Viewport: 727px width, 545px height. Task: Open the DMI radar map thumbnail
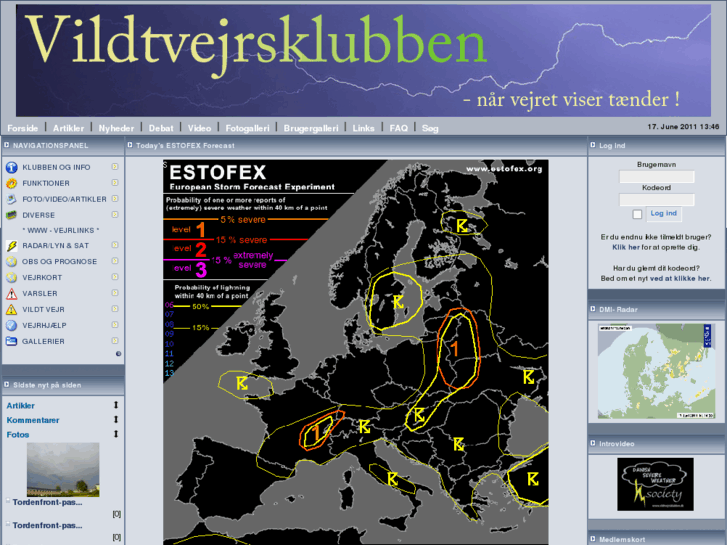(x=656, y=371)
